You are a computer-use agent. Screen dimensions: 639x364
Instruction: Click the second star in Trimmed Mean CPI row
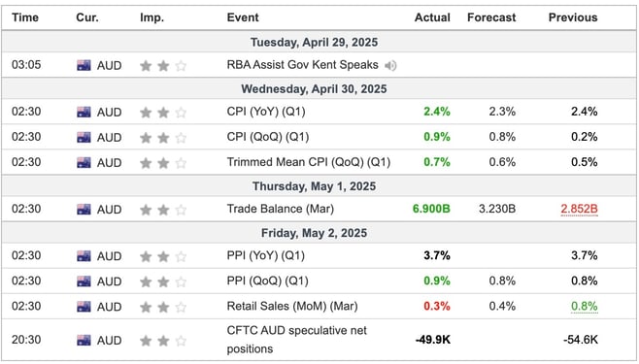click(x=163, y=163)
